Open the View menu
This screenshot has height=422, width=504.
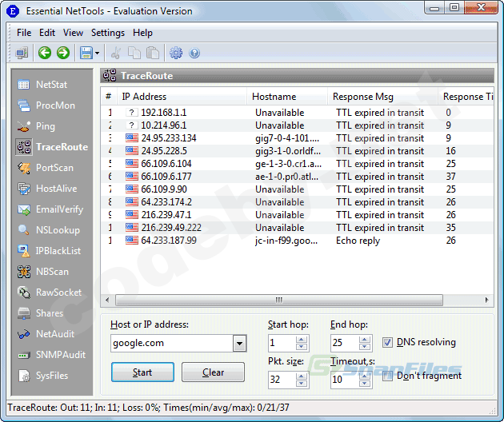point(73,33)
